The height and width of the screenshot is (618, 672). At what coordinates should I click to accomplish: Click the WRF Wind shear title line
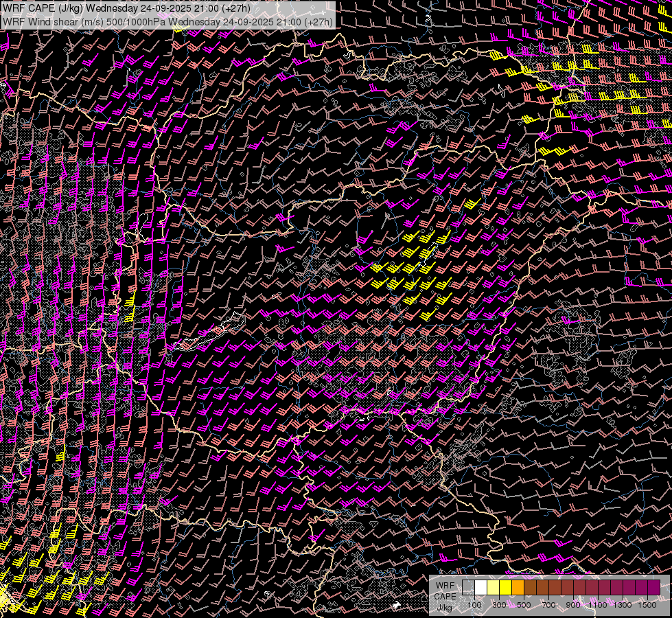168,21
